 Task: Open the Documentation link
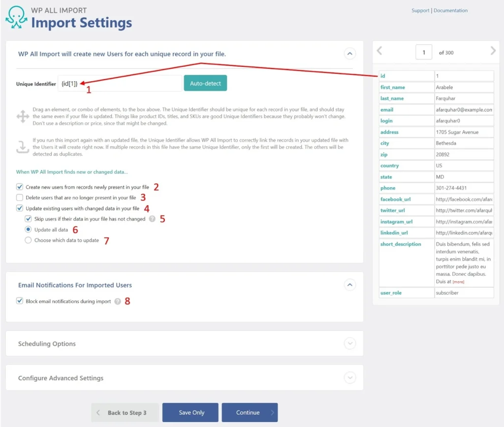tap(450, 10)
